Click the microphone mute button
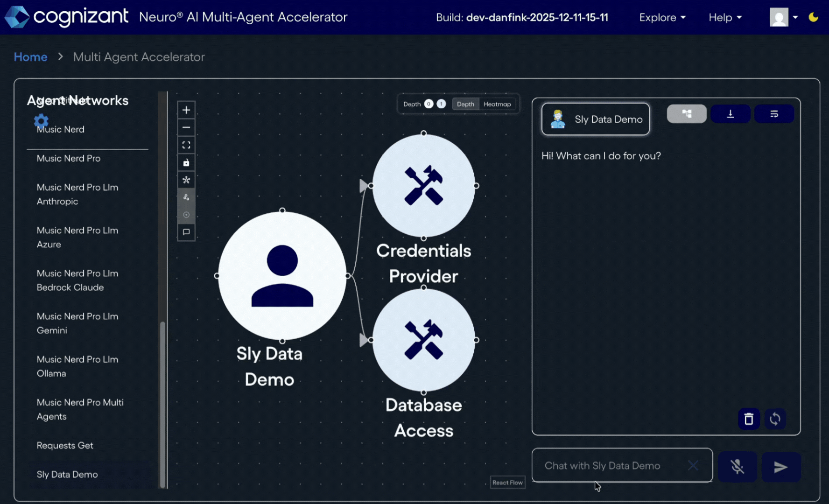829x504 pixels. pos(737,467)
